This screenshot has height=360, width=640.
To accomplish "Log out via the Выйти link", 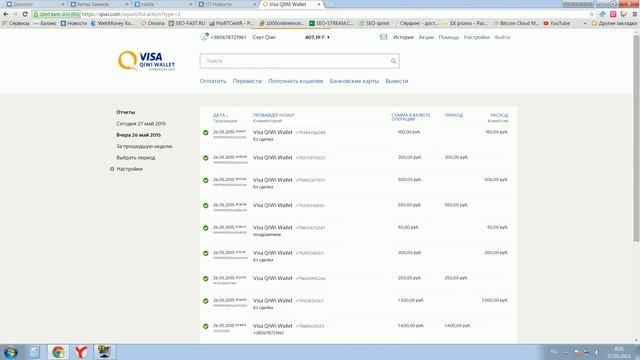I will tap(502, 37).
